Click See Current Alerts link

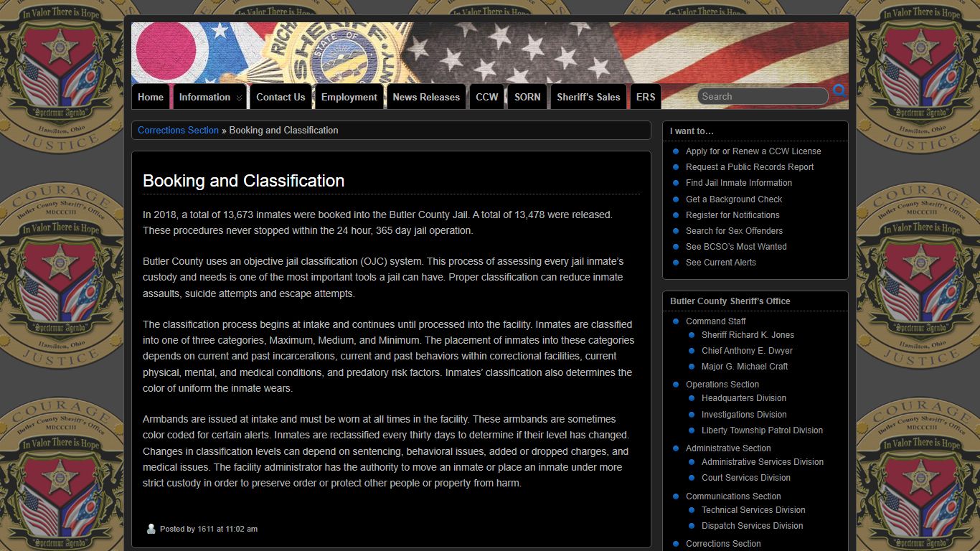click(721, 263)
